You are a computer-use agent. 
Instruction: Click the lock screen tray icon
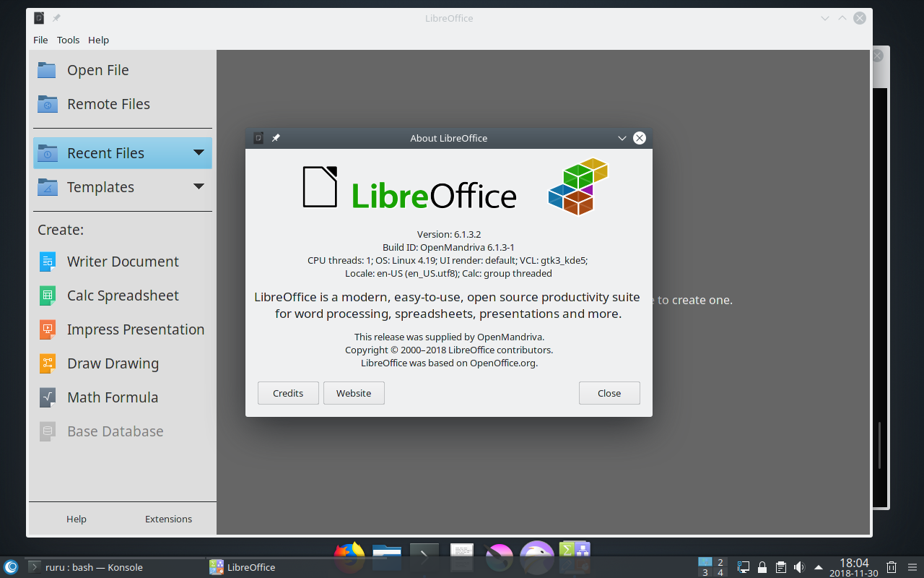pos(762,567)
